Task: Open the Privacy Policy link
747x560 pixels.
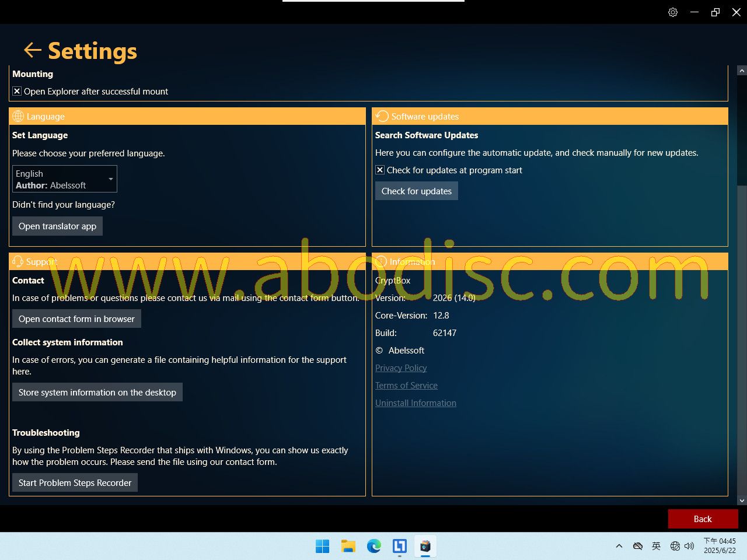Action: tap(401, 367)
